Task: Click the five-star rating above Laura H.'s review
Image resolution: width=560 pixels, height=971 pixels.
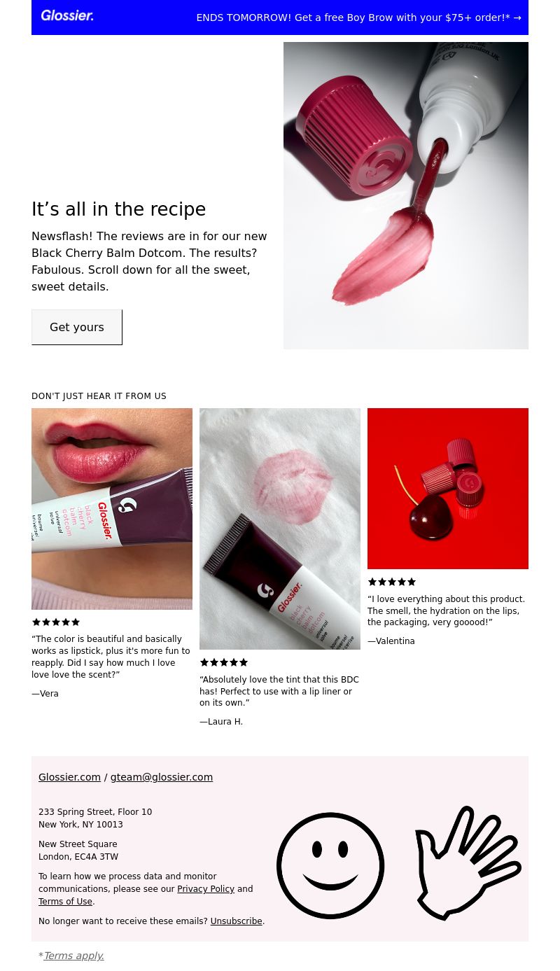Action: pyautogui.click(x=224, y=662)
